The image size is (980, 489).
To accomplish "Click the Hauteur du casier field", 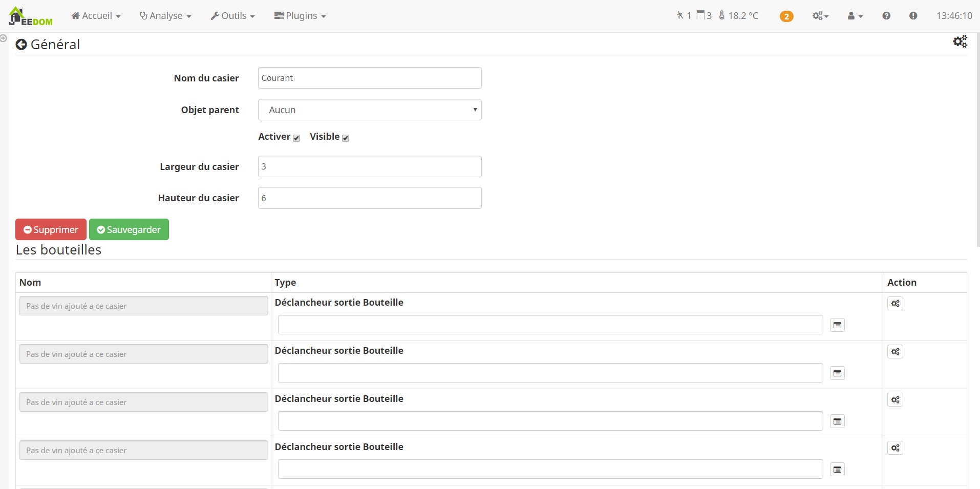I will (x=370, y=198).
